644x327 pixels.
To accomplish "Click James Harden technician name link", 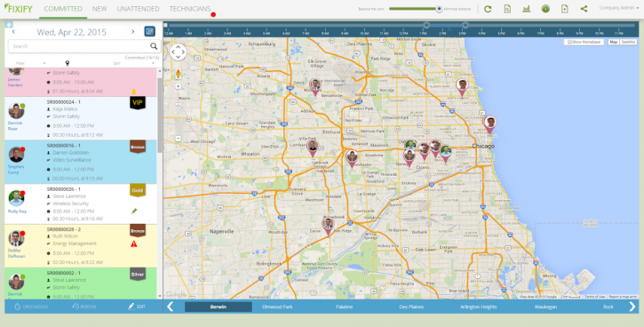I will pyautogui.click(x=15, y=83).
